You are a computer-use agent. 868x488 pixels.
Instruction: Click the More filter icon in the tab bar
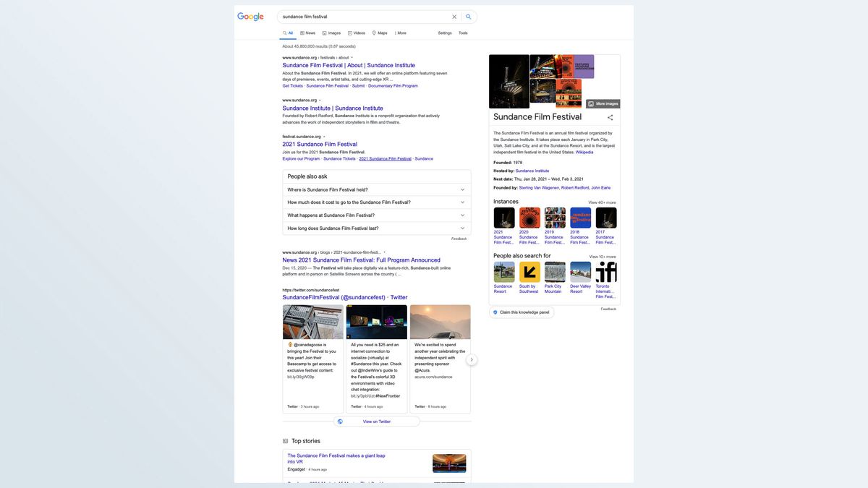point(395,32)
